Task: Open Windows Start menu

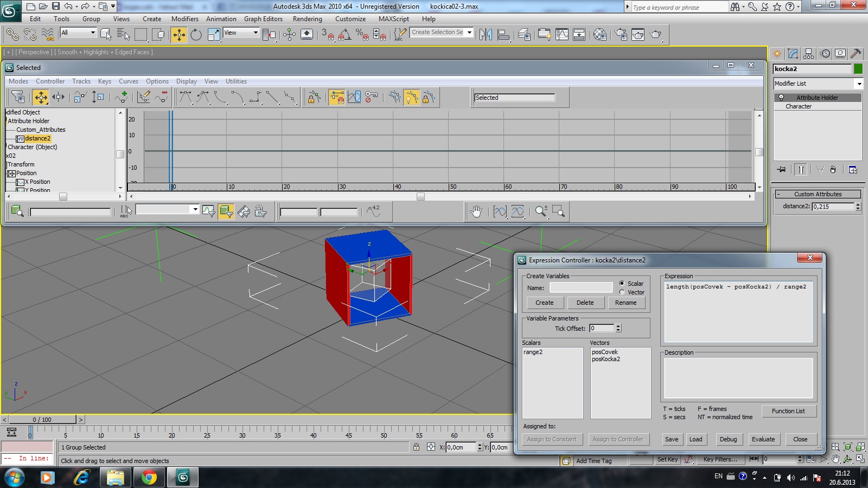Action: pos(14,478)
